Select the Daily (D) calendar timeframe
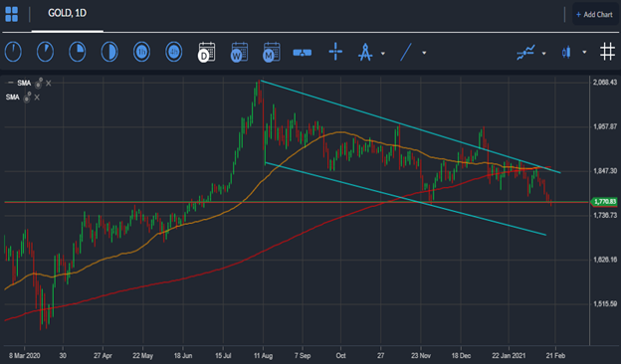This screenshot has height=364, width=621. [206, 52]
